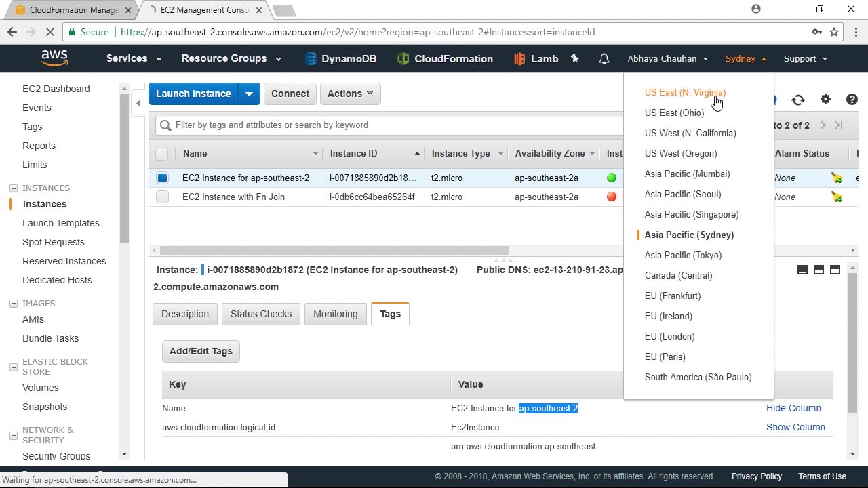The image size is (868, 488).
Task: Refresh the instances list
Action: 798,100
